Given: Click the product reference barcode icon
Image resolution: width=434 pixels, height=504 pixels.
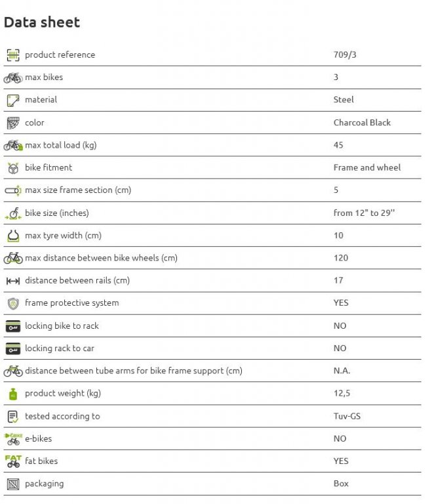Looking at the screenshot, I should (13, 55).
